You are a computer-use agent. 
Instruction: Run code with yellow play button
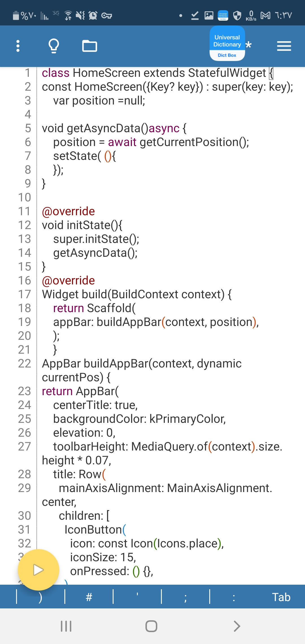(x=38, y=570)
